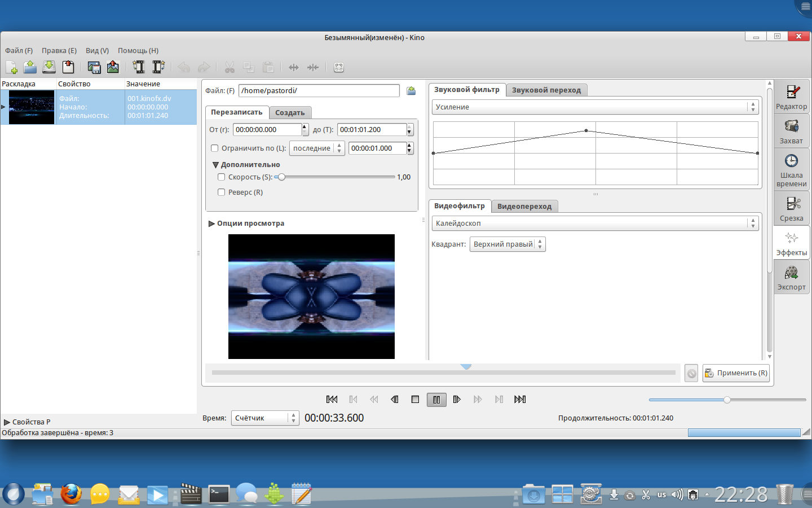812x508 pixels.
Task: Click the folder browse icon next to file path
Action: (x=411, y=91)
